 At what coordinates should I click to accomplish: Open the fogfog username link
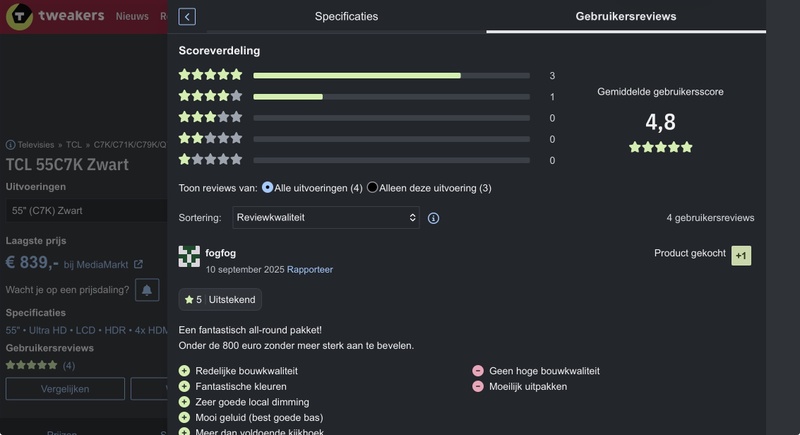(221, 253)
